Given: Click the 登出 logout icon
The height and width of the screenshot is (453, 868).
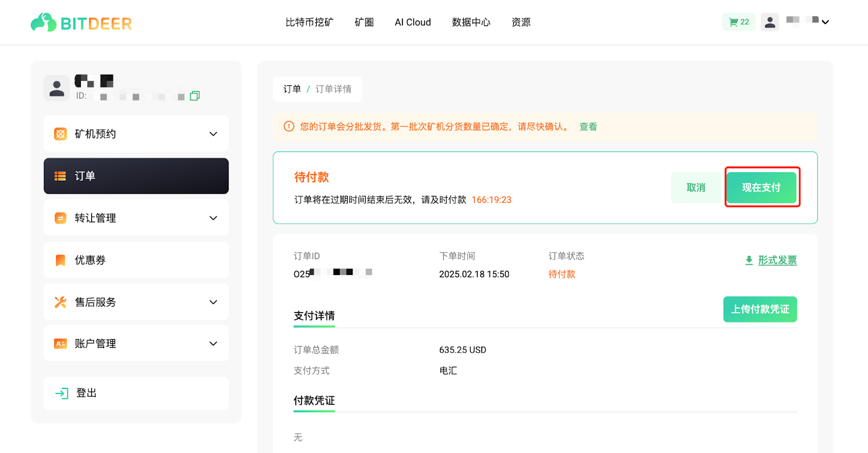Looking at the screenshot, I should pyautogui.click(x=62, y=393).
